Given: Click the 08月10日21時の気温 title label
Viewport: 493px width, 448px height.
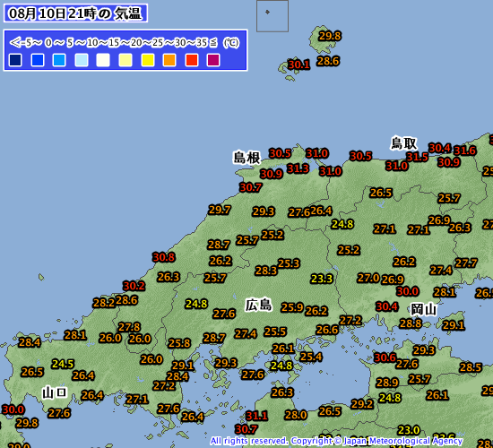Looking at the screenshot, I should [75, 13].
